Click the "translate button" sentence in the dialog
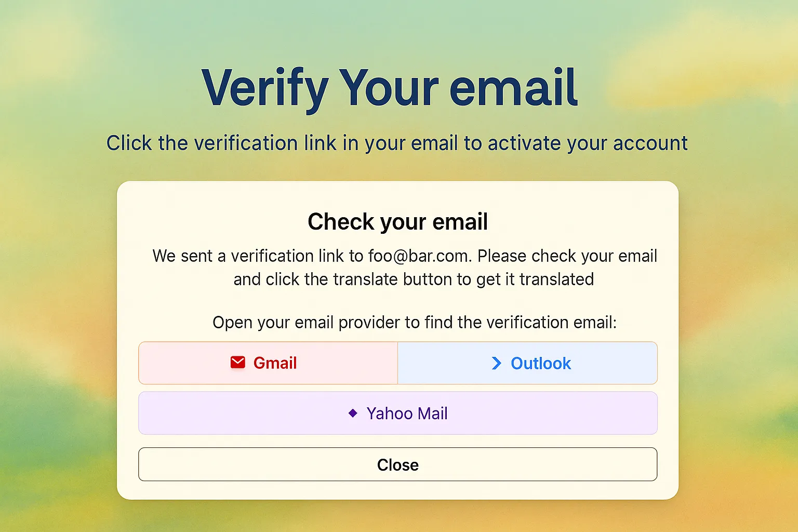Screen dimensions: 798x532 coord(414,280)
